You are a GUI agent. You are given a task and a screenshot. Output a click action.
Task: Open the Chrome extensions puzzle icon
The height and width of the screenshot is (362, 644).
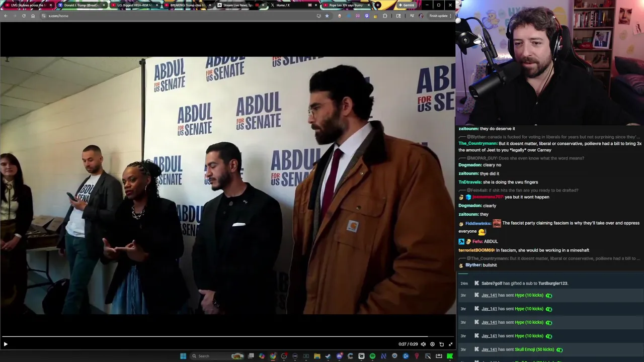[x=385, y=16]
